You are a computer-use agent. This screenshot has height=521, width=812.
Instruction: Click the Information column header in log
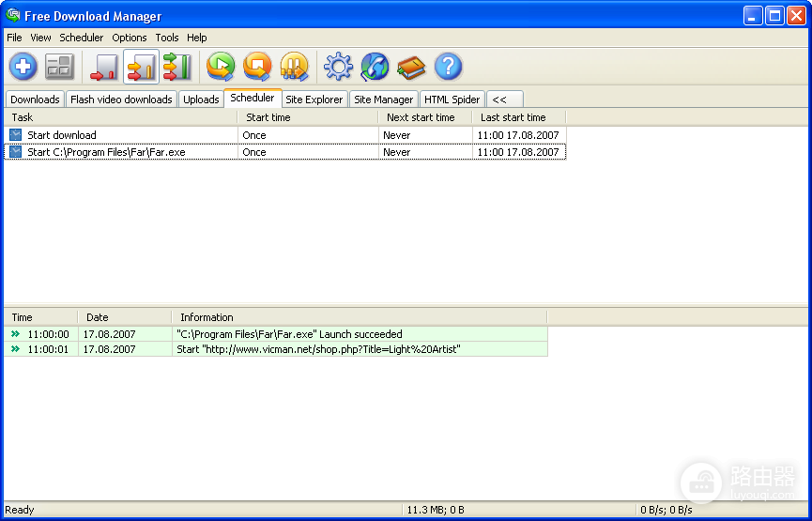(x=360, y=317)
